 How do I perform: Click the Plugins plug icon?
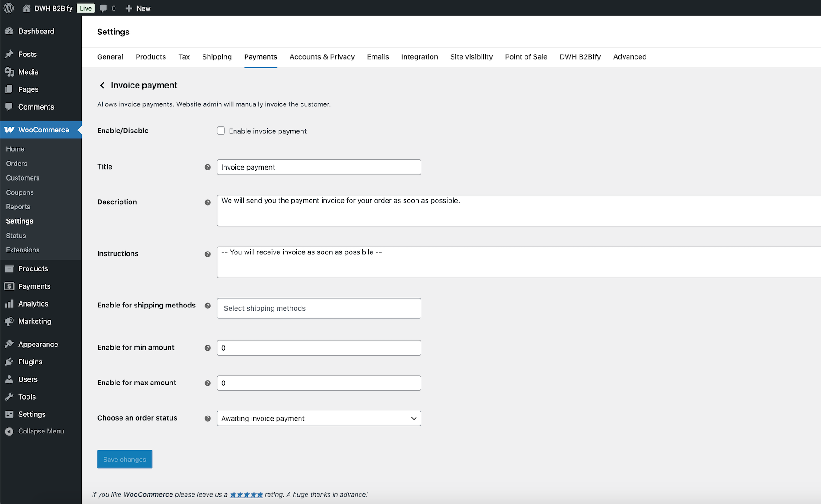[x=9, y=362]
